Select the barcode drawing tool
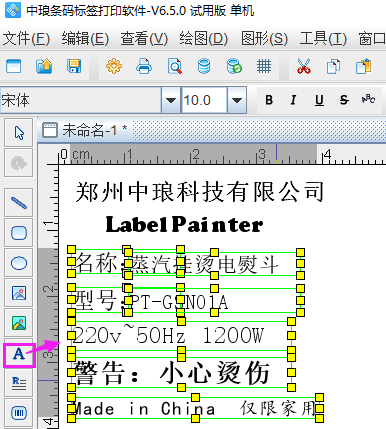 coord(19,413)
